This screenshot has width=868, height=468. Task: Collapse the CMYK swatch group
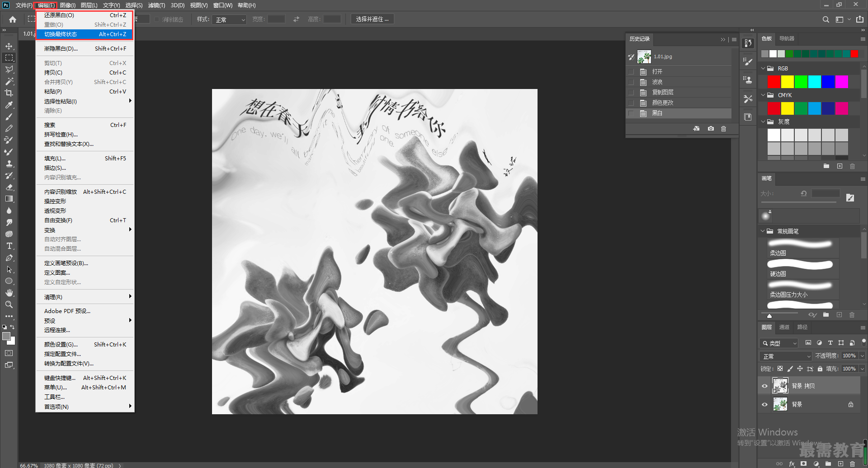point(764,95)
